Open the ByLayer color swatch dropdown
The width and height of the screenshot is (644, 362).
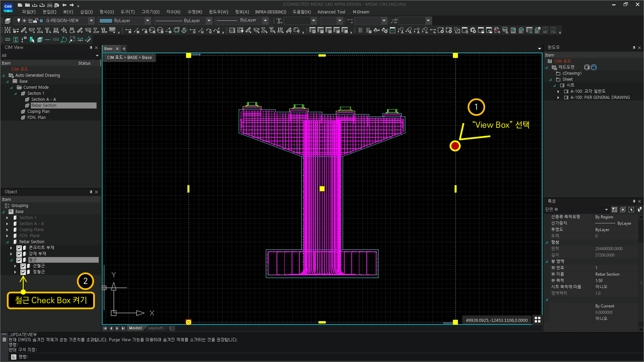[x=148, y=21]
